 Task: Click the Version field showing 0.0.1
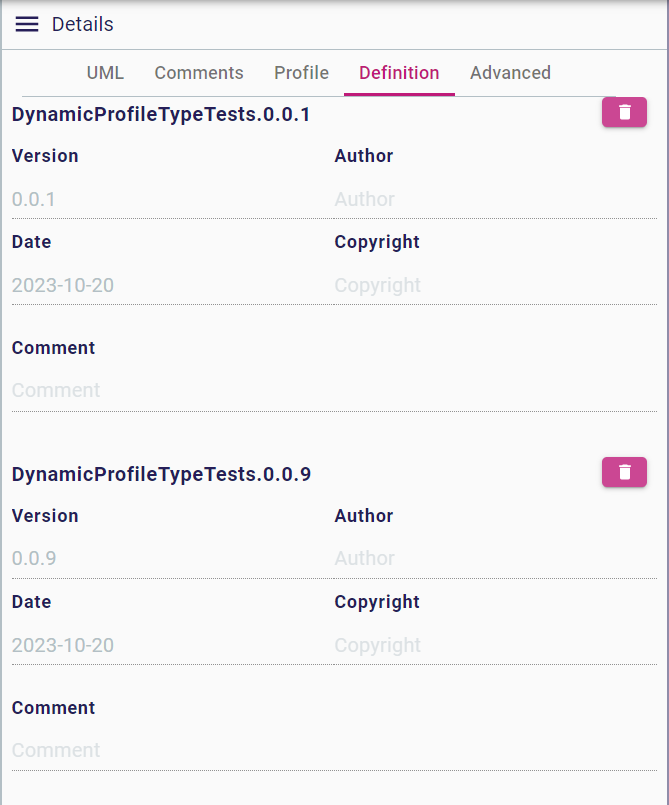150,199
